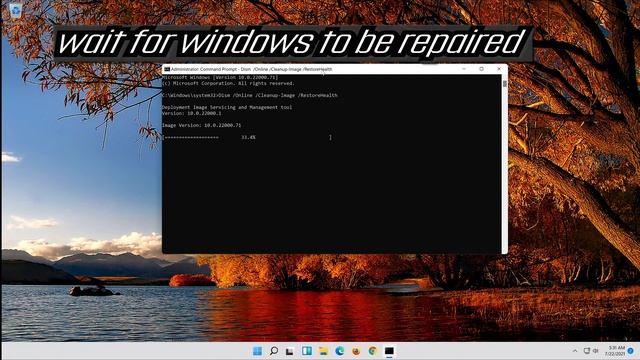Open the Windows Start menu
The height and width of the screenshot is (360, 640).
(x=258, y=351)
